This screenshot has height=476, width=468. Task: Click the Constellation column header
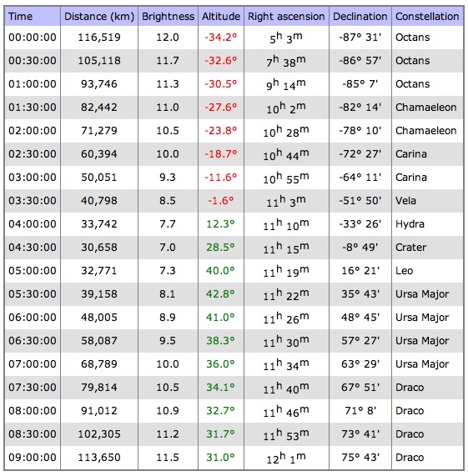coord(427,17)
